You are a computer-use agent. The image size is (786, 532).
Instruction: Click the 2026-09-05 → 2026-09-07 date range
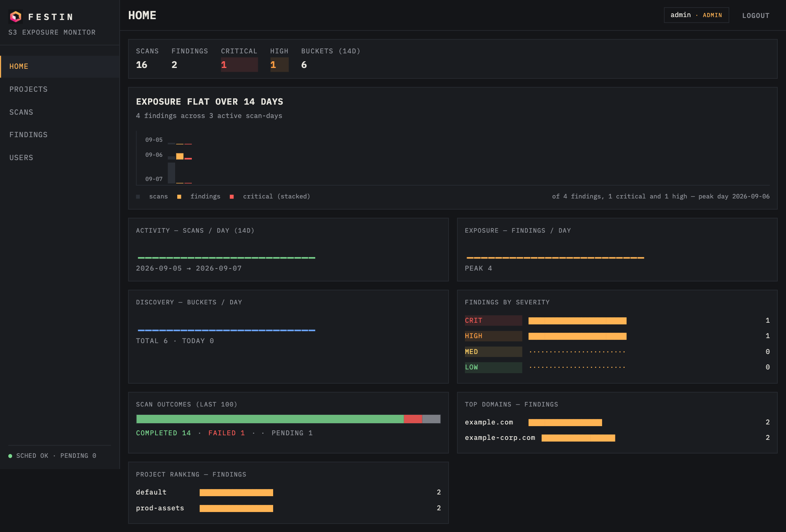coord(189,269)
